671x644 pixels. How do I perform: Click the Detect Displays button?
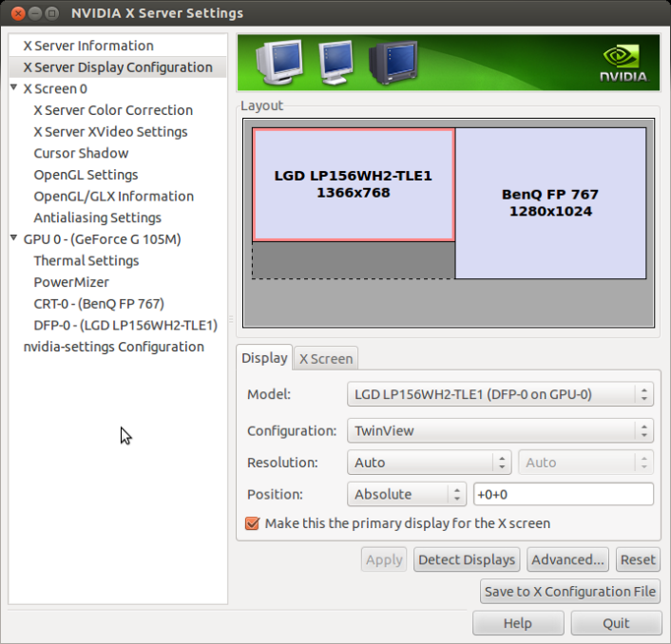(x=467, y=559)
